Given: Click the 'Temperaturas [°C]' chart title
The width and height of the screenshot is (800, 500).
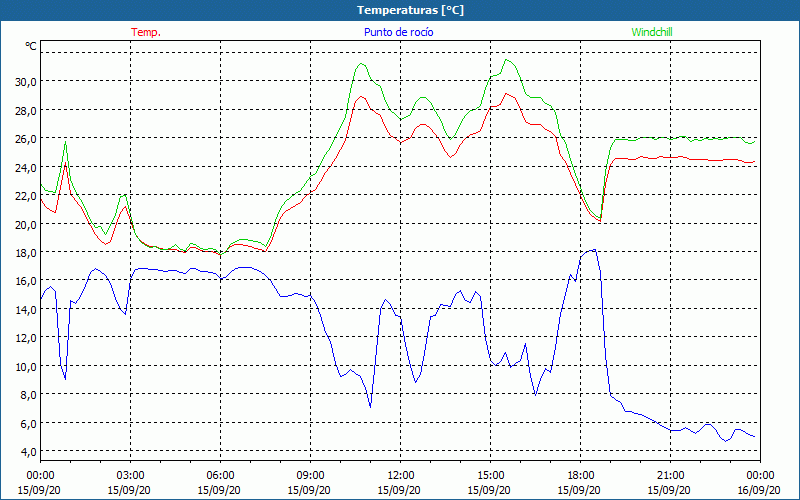Looking at the screenshot, I should [x=410, y=10].
